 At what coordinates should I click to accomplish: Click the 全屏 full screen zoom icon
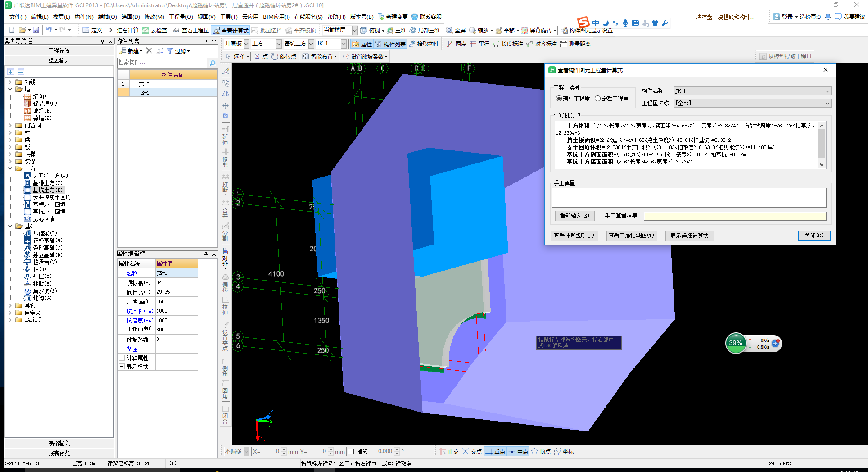[x=449, y=30]
